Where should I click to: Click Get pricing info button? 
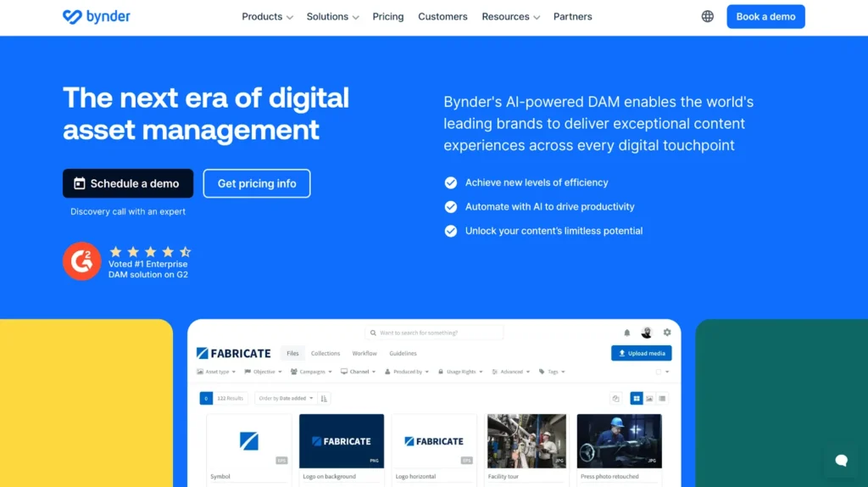click(x=257, y=183)
